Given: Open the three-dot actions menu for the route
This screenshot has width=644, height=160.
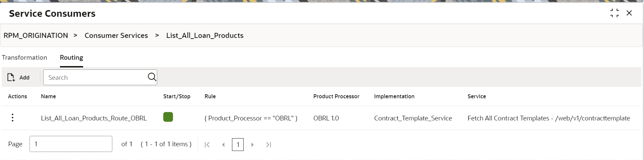Looking at the screenshot, I should 12,118.
